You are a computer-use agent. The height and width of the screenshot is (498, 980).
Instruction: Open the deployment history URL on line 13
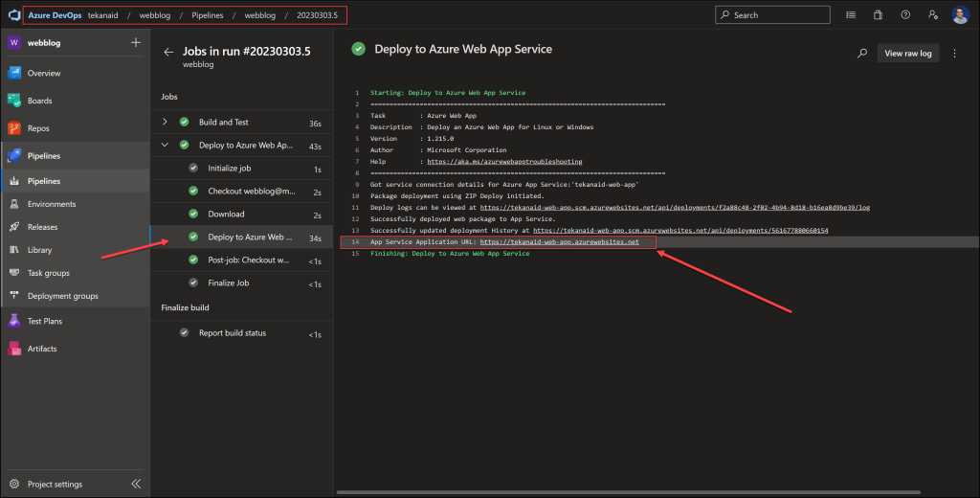[x=680, y=230]
